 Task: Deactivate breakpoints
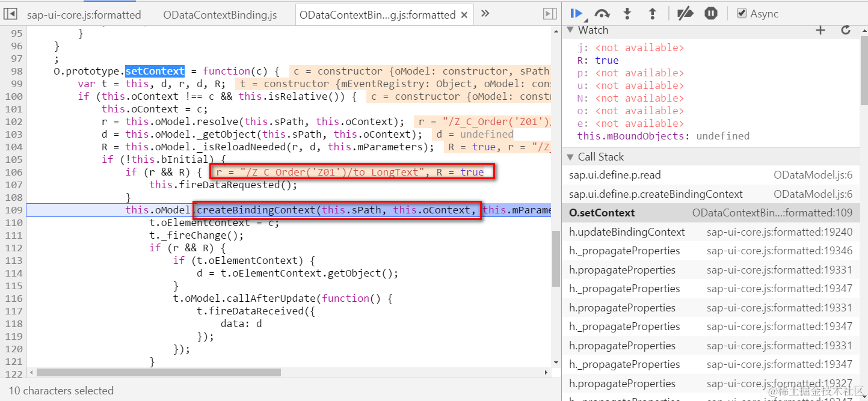[x=685, y=13]
